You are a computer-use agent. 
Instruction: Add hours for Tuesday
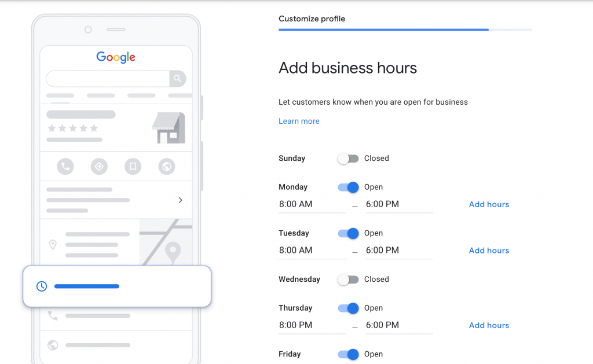pyautogui.click(x=489, y=251)
